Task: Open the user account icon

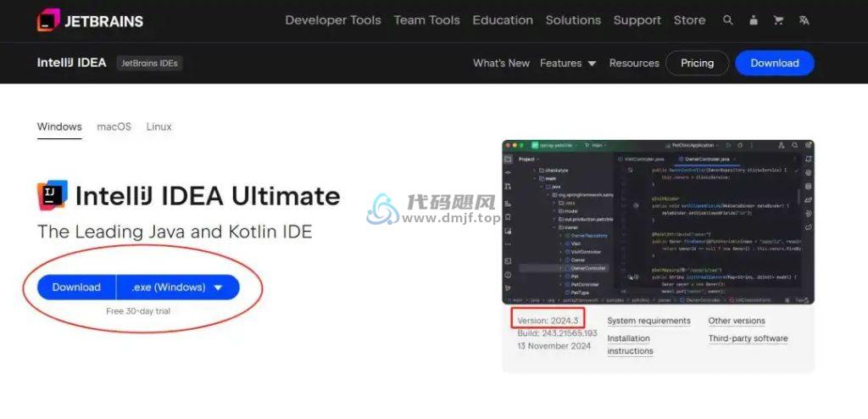Action: pyautogui.click(x=754, y=20)
